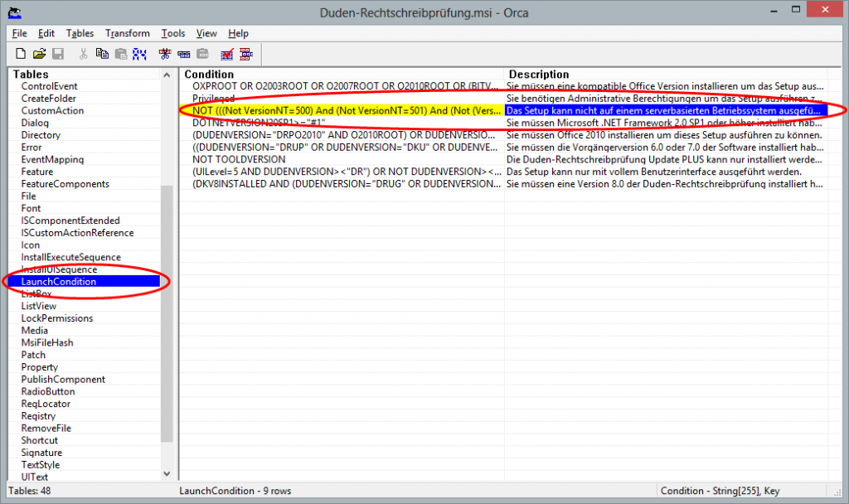Open the Transform menu
The image size is (849, 504).
click(127, 33)
